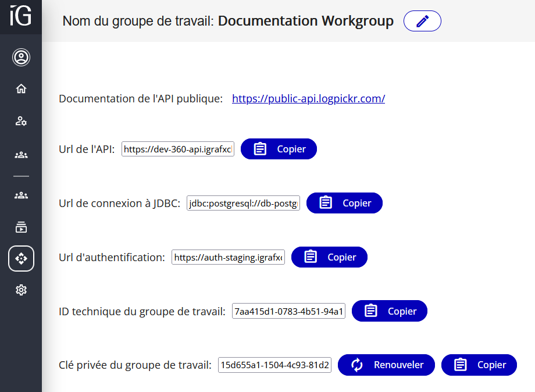Edit the workgroup name with the pencil button
Viewport: 535px width, 392px height.
(x=422, y=21)
